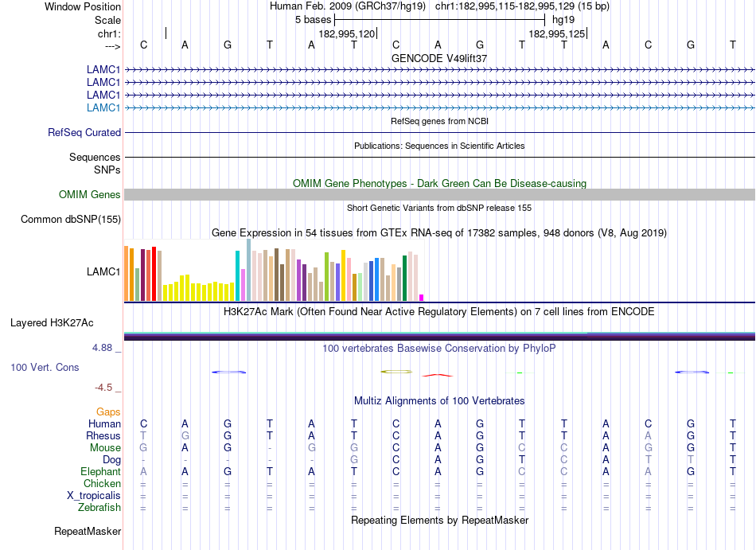This screenshot has height=550, width=756.
Task: Click the 'chr1:' ruler label
Action: pos(109,33)
